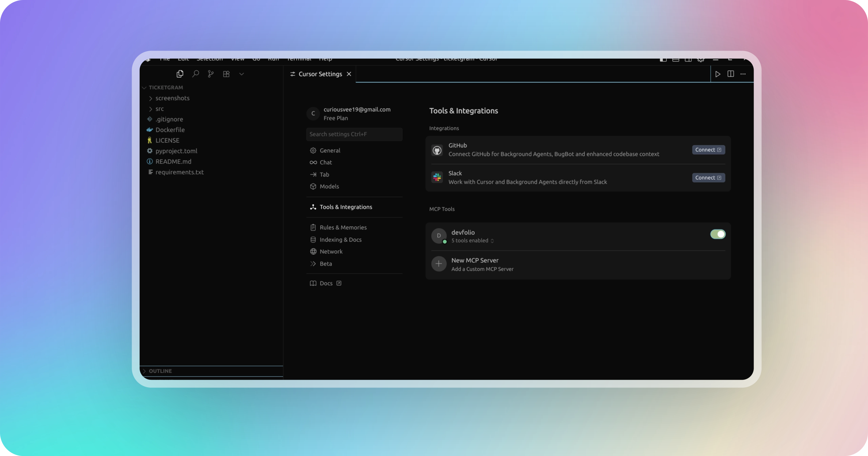Expand the OUTLINE section
This screenshot has height=456, width=868.
160,371
